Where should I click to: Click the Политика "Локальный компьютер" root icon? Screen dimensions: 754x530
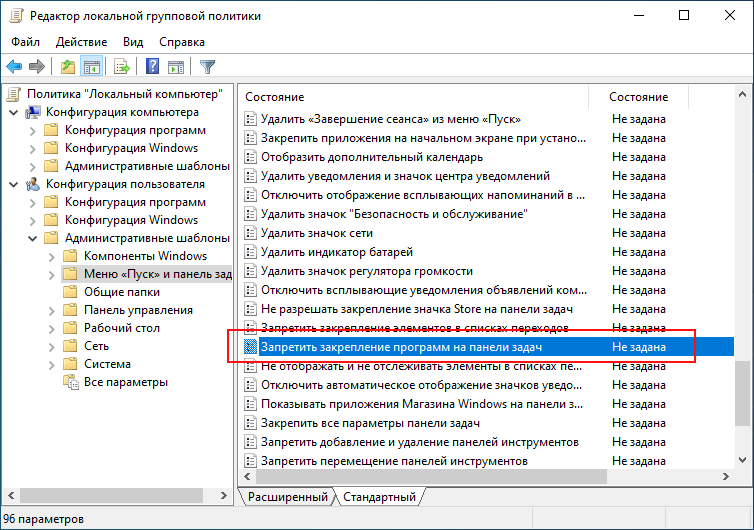[14, 94]
